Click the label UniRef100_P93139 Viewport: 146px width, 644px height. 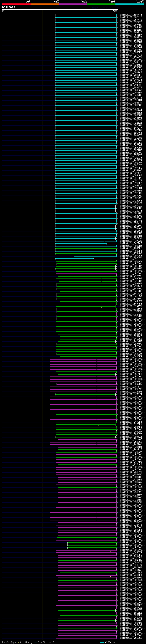(131, 103)
